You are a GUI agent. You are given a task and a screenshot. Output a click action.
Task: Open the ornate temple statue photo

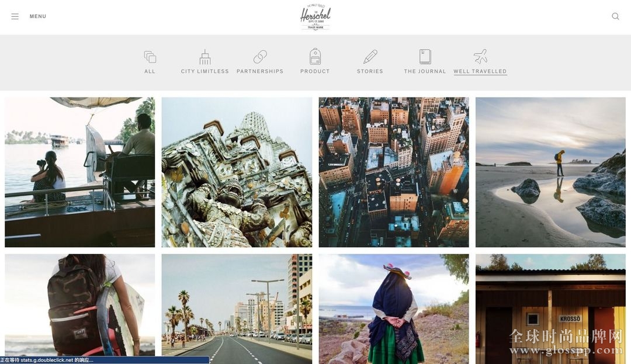point(237,172)
